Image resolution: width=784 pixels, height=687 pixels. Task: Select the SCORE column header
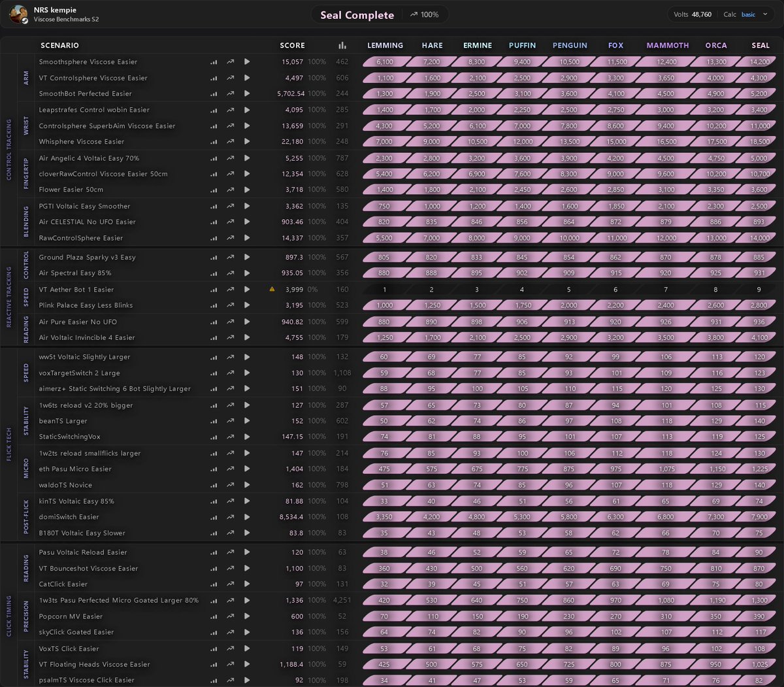(292, 46)
